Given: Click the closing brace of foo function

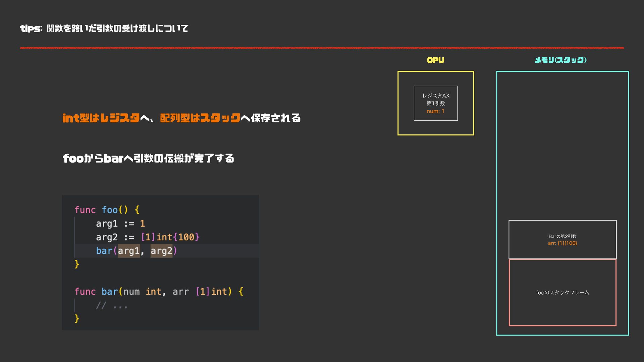Looking at the screenshot, I should 77,264.
